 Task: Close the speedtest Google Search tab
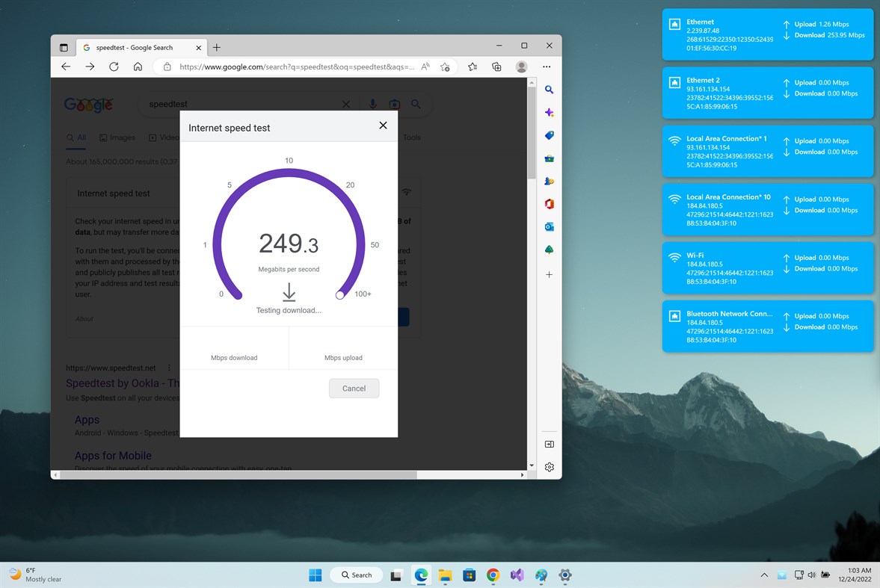(198, 48)
